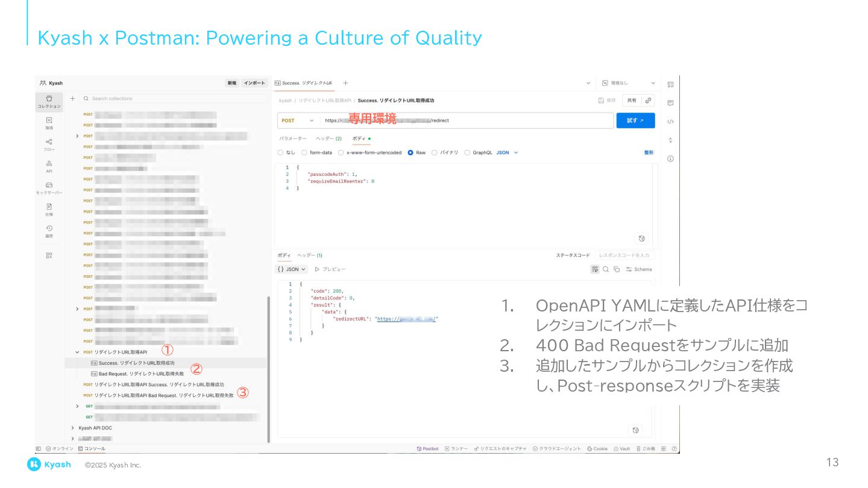Click the 新規 (New) button
The height and width of the screenshot is (488, 868).
coord(231,83)
